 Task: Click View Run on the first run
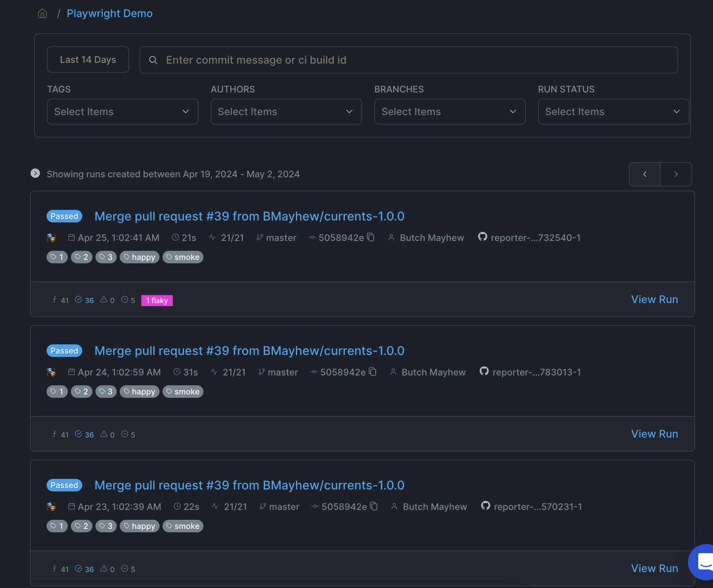pos(654,299)
